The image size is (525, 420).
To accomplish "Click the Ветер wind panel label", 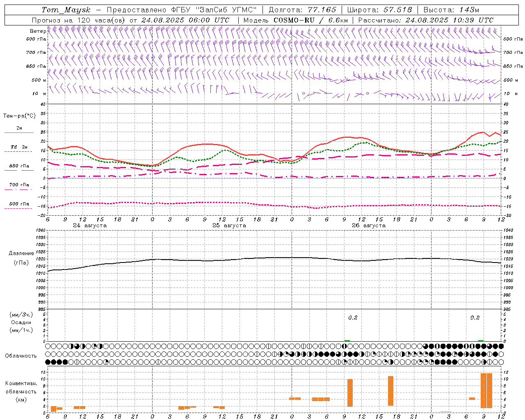I will [38, 31].
